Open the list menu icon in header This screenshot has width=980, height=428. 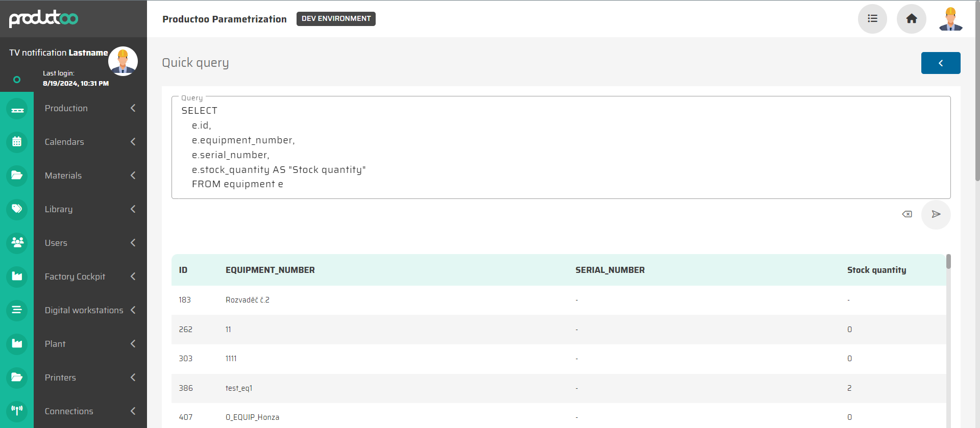(x=872, y=19)
